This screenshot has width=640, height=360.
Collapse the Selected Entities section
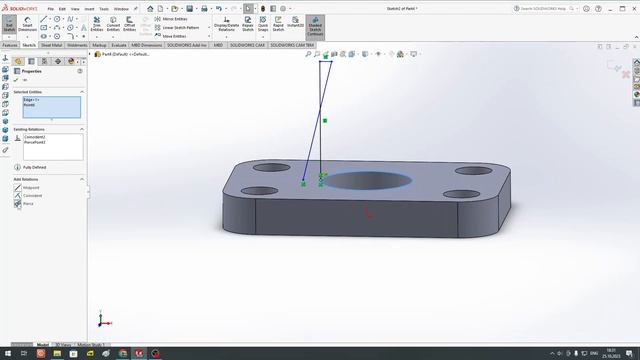tap(82, 92)
